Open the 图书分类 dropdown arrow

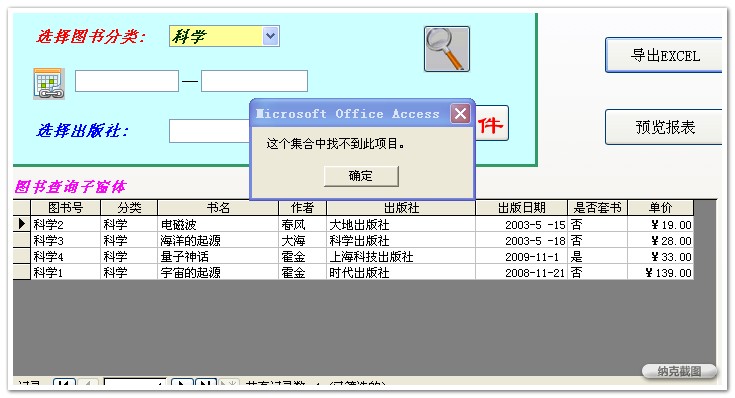click(x=270, y=36)
